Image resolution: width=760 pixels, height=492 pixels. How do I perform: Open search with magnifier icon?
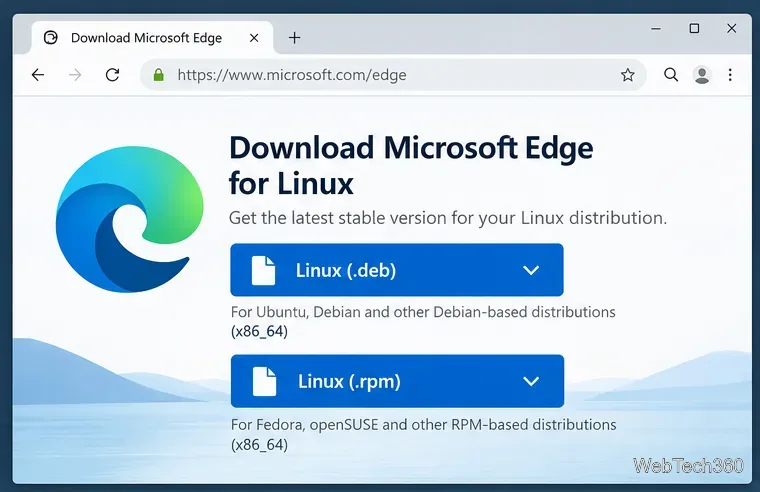(671, 75)
